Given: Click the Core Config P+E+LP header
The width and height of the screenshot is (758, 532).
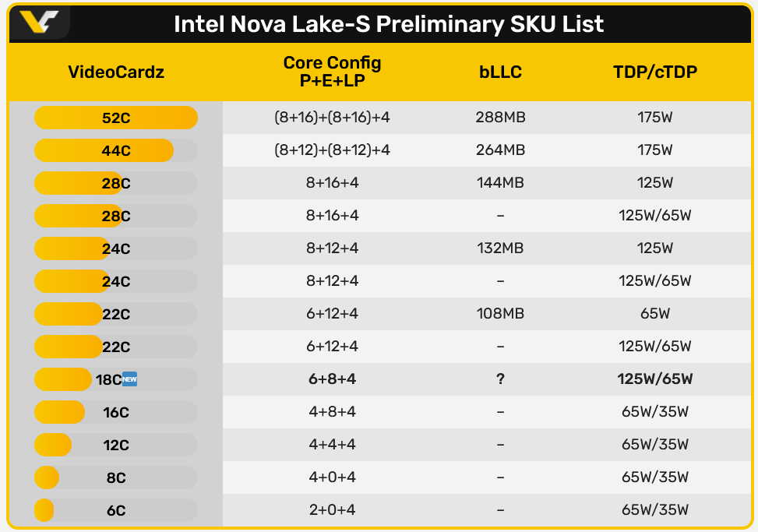Looking at the screenshot, I should click(332, 72).
